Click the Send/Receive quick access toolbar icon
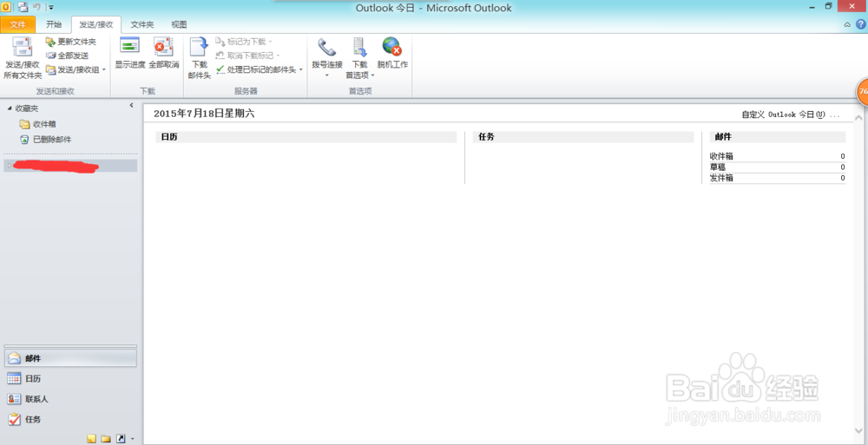868x445 pixels. (23, 7)
